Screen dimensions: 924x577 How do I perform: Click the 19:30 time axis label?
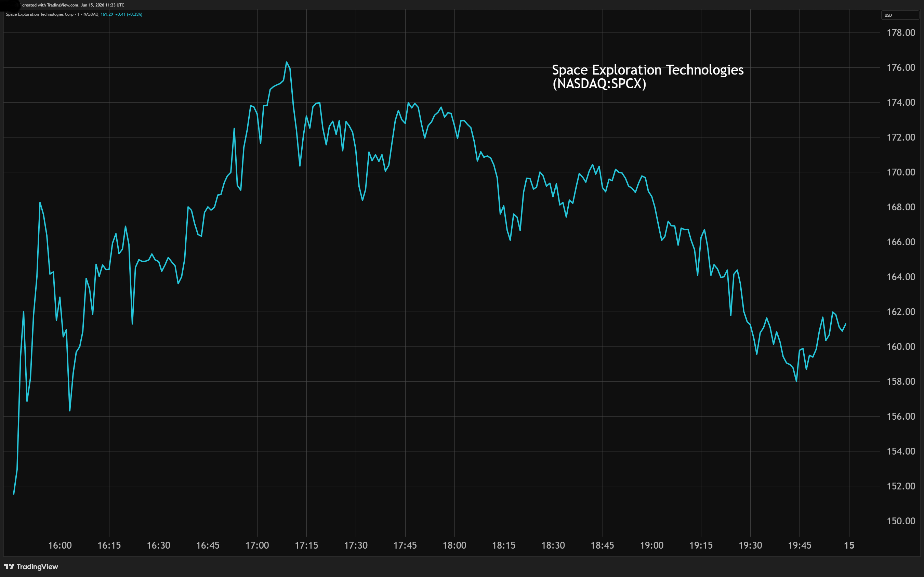750,545
